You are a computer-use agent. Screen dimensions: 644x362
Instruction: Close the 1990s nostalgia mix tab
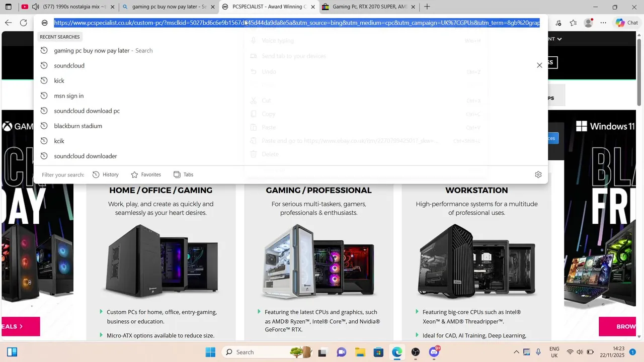pyautogui.click(x=112, y=7)
